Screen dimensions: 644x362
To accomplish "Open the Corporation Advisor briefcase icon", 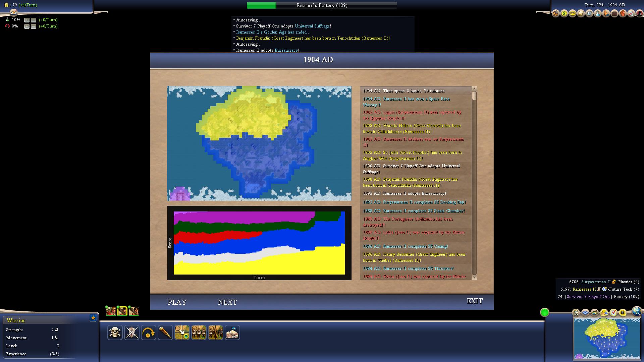I will click(614, 13).
